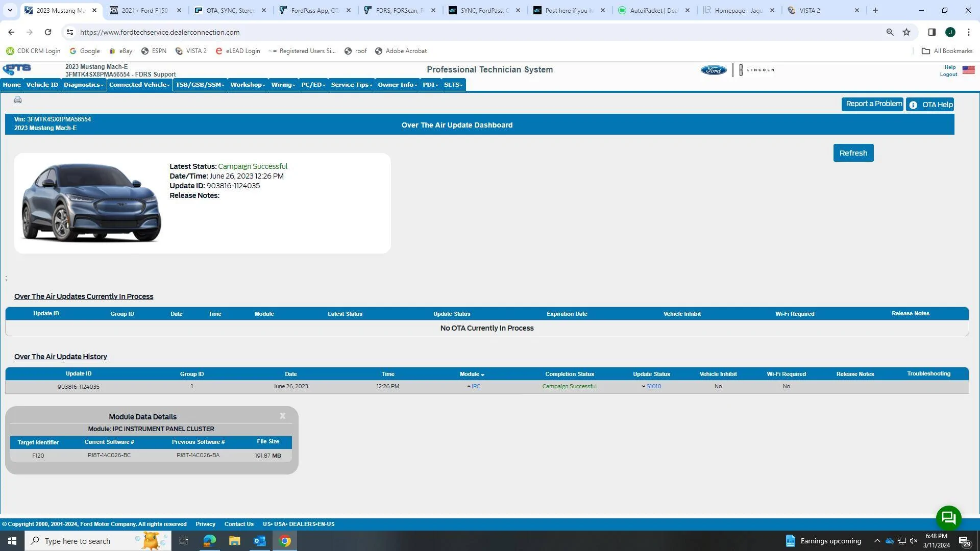
Task: Open Windows Start menu
Action: coord(12,541)
